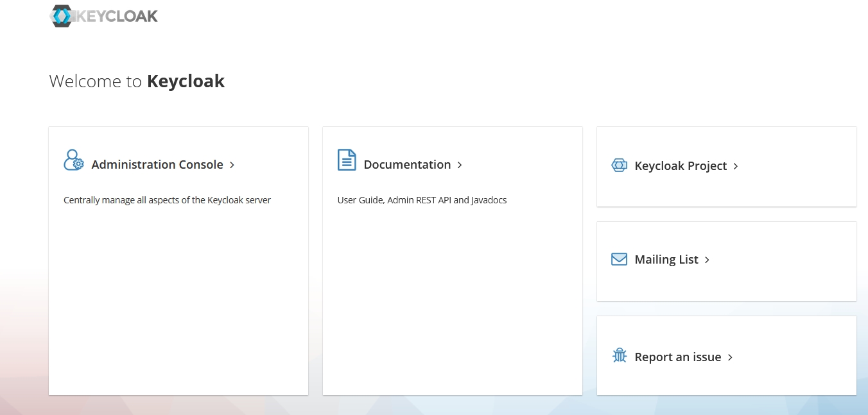This screenshot has height=415, width=868.
Task: Open the Administration Console link
Action: coord(157,165)
